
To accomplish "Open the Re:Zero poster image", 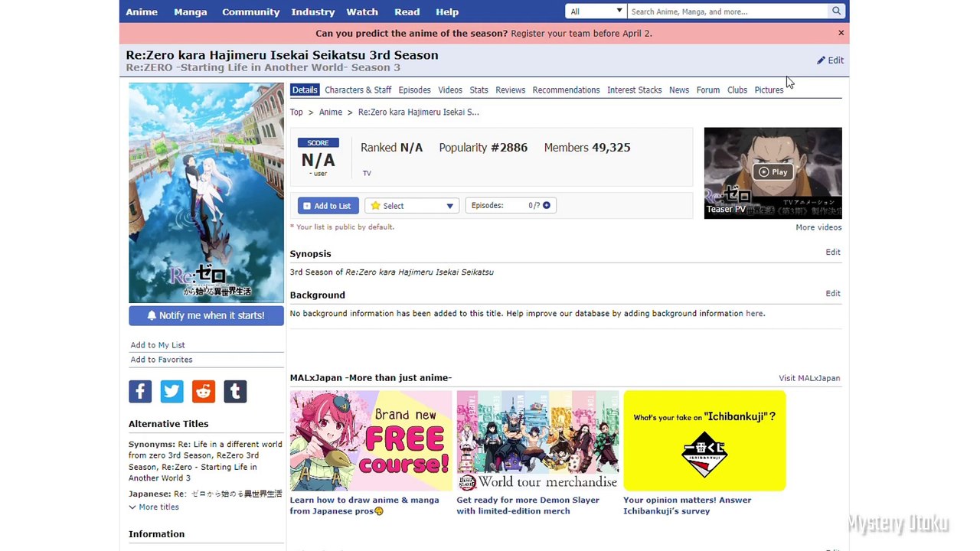I will [206, 193].
